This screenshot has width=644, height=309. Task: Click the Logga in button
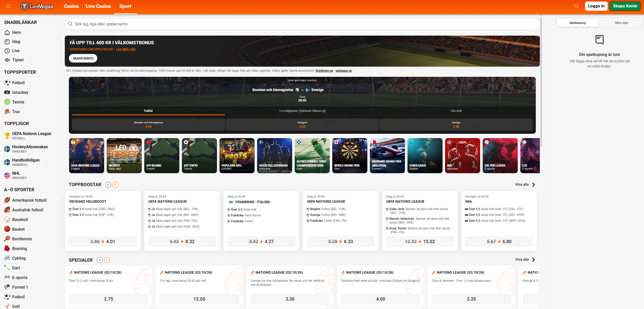point(596,6)
